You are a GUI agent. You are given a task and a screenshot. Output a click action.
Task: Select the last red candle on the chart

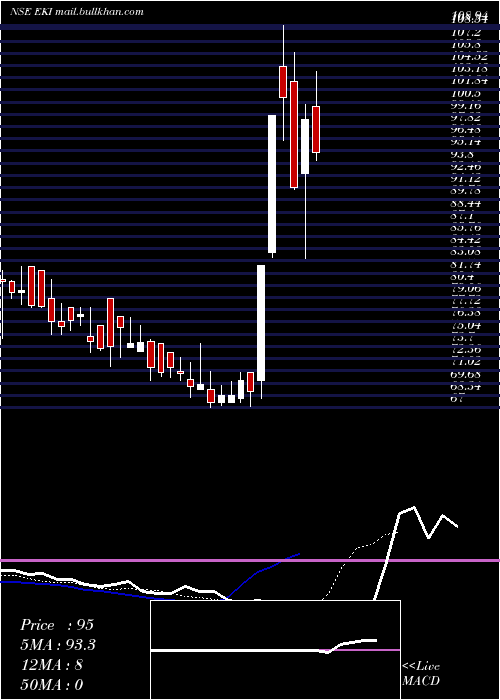tap(316, 129)
